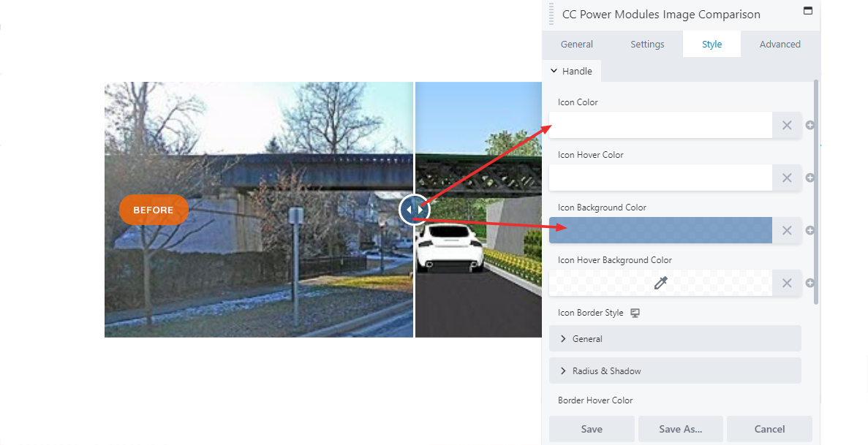Switch to the General tab
868x445 pixels.
[576, 45]
